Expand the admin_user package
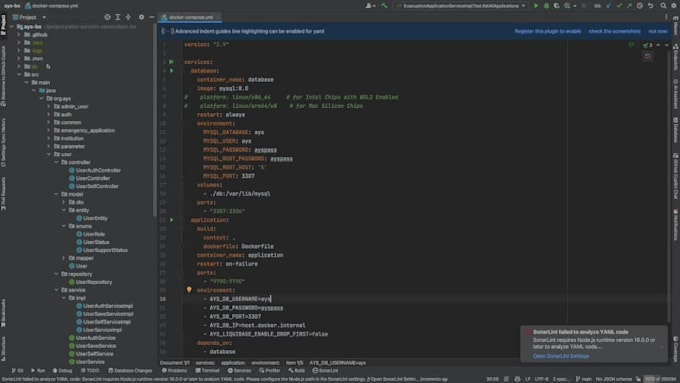 tap(49, 106)
